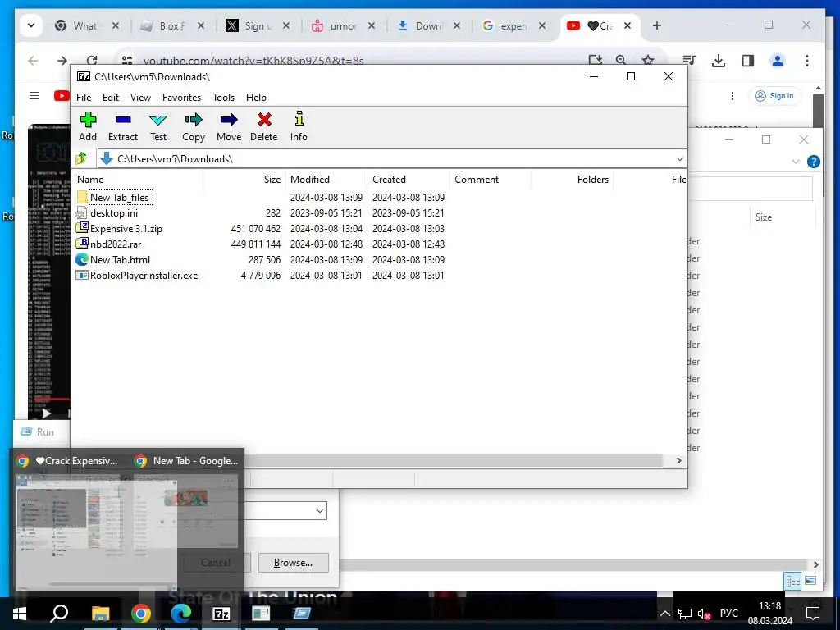Select the Copy toolbar icon in 7-Zip
Image resolution: width=840 pixels, height=630 pixels.
(x=194, y=127)
